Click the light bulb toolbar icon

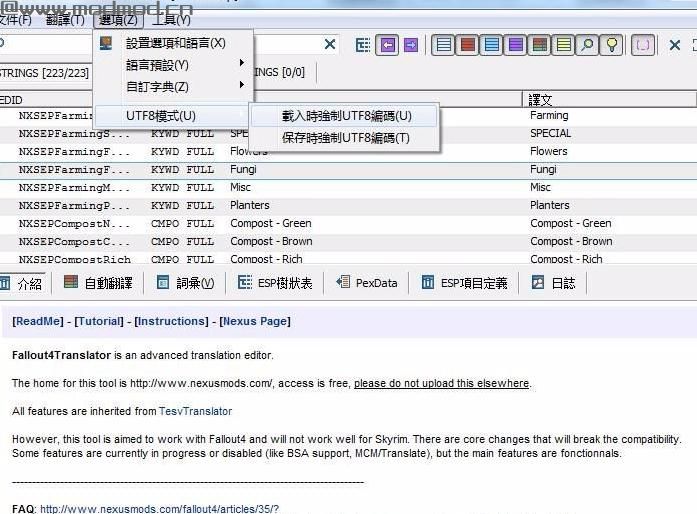click(x=611, y=45)
